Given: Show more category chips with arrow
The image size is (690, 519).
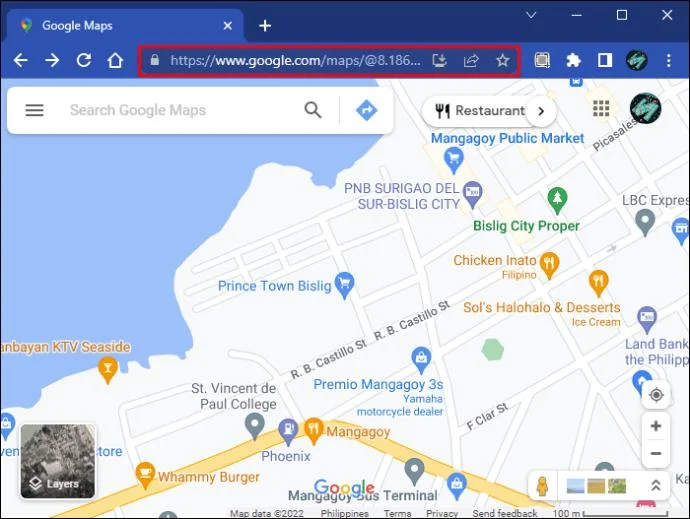Looking at the screenshot, I should [541, 111].
